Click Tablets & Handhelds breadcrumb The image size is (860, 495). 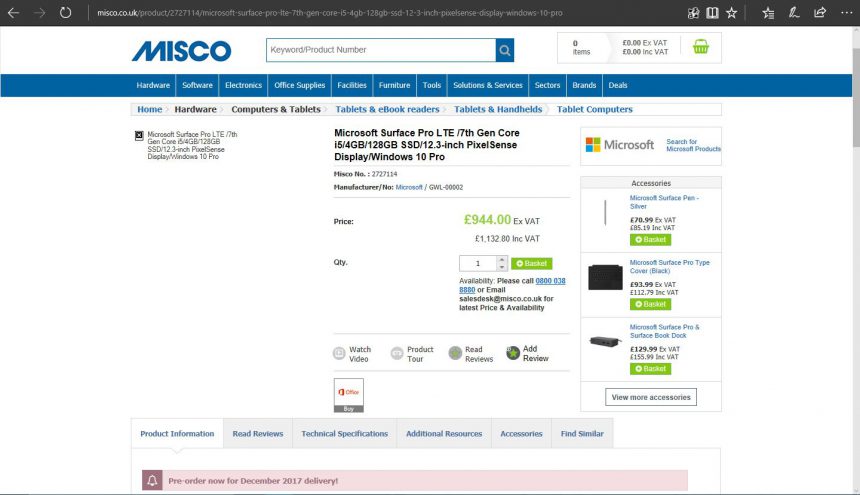click(498, 110)
